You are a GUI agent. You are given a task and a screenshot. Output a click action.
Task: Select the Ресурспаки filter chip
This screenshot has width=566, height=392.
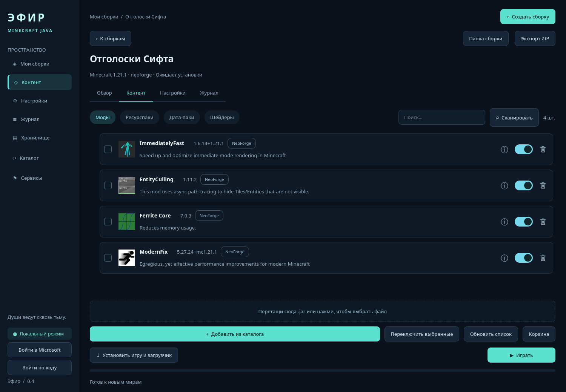point(140,117)
